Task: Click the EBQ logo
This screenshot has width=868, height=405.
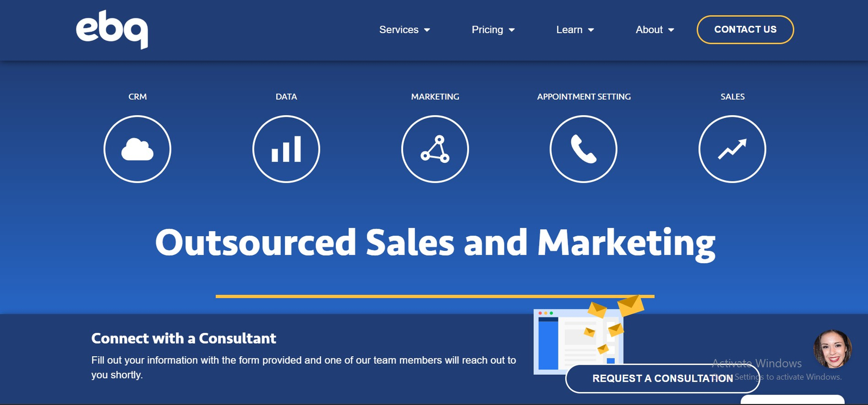Action: 112,31
